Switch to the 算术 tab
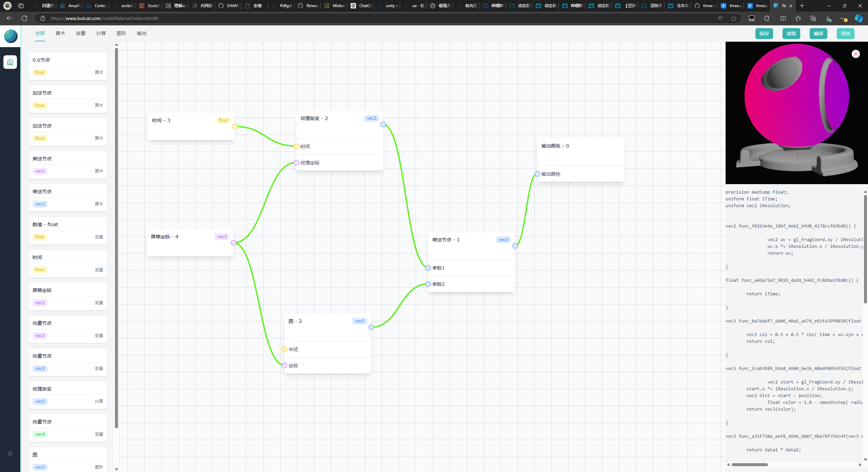Viewport: 868px width, 472px height. pyautogui.click(x=60, y=33)
